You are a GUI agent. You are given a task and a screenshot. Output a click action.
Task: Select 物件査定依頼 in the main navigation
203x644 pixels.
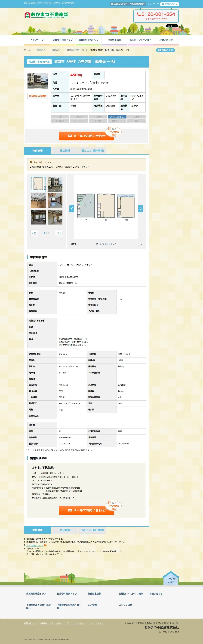(x=114, y=40)
